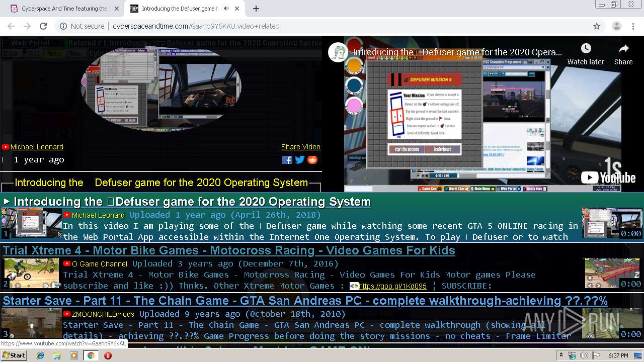644x362 pixels.
Task: Open thumbnail for result number 1
Action: coord(31,223)
